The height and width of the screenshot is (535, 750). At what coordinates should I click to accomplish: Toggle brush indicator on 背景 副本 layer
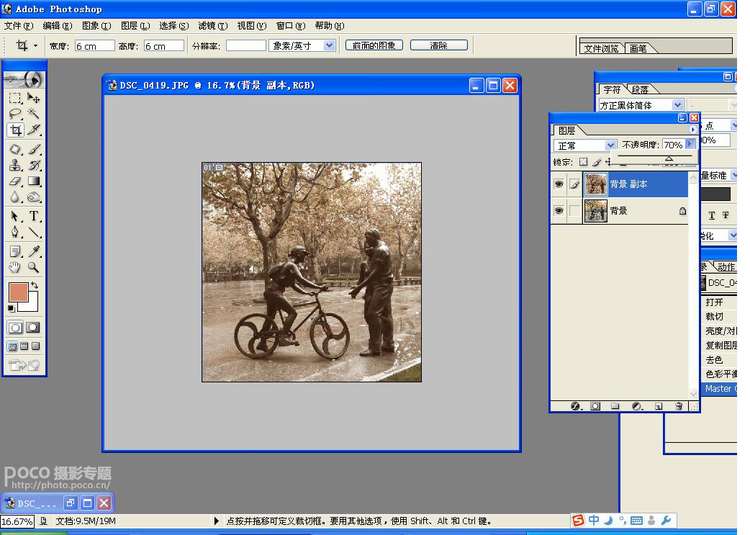click(574, 184)
